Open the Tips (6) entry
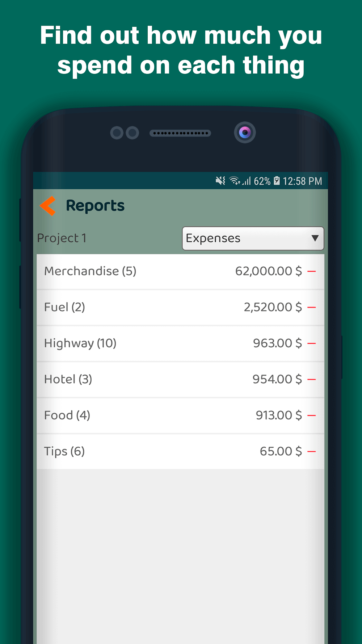362x644 pixels. (64, 451)
